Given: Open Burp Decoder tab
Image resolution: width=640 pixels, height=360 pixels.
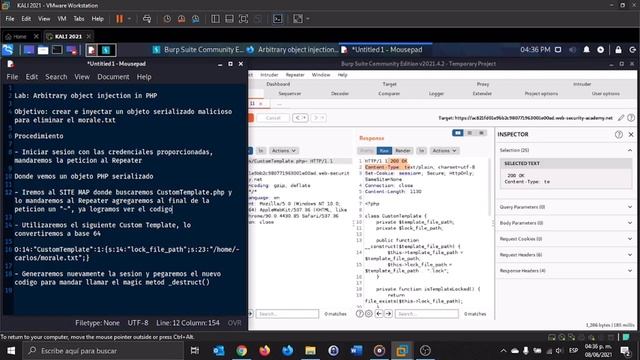Looking at the screenshot, I should click(340, 93).
